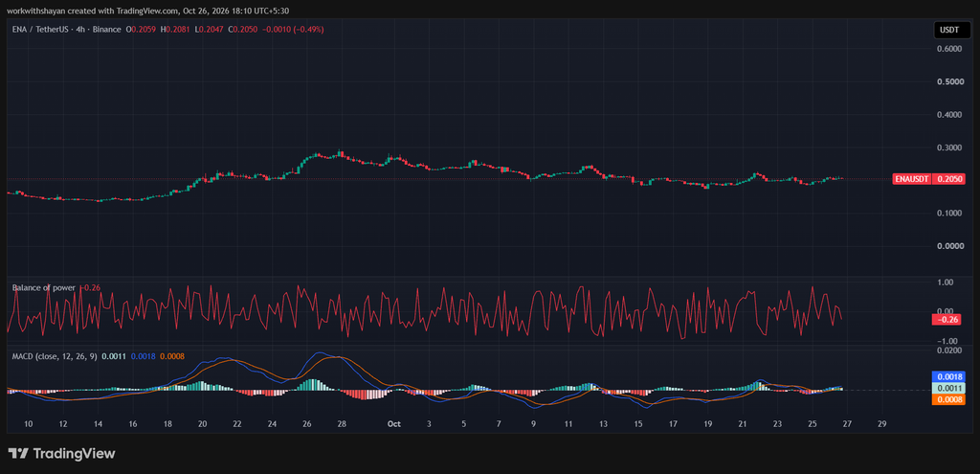Image resolution: width=980 pixels, height=474 pixels.
Task: Select the Balance of power indicator title
Action: click(x=44, y=287)
